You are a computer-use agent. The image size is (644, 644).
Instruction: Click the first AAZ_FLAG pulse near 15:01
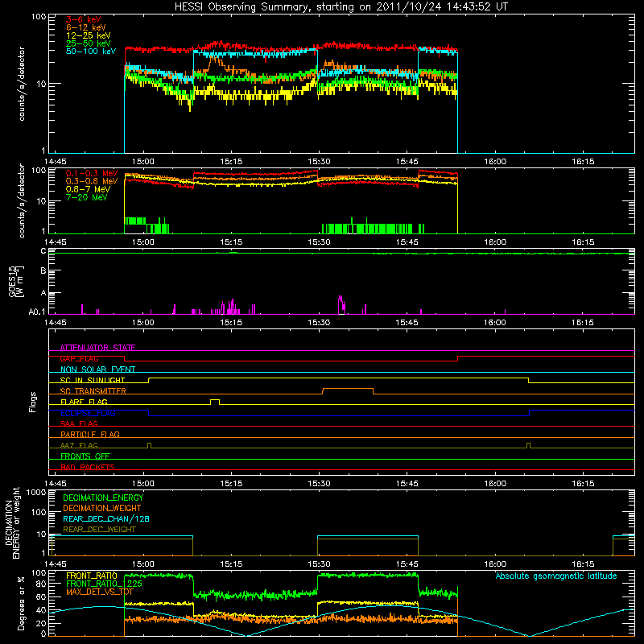[x=149, y=445]
